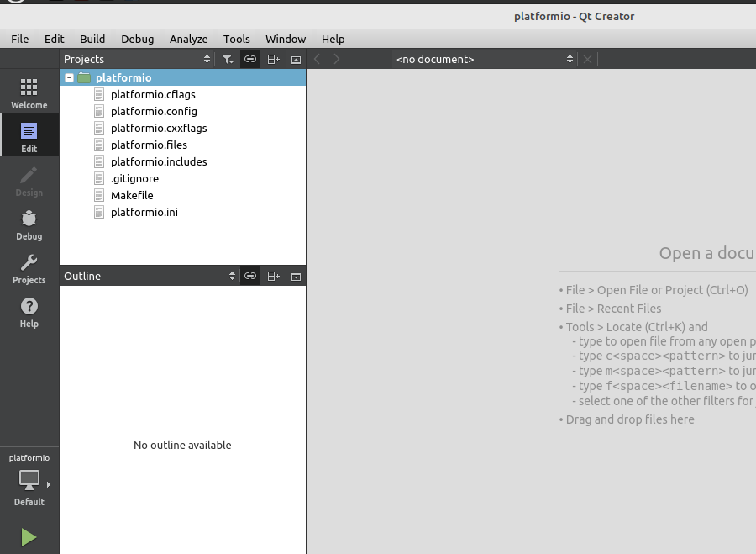Image resolution: width=756 pixels, height=554 pixels.
Task: Close the Projects side panel
Action: pos(296,60)
